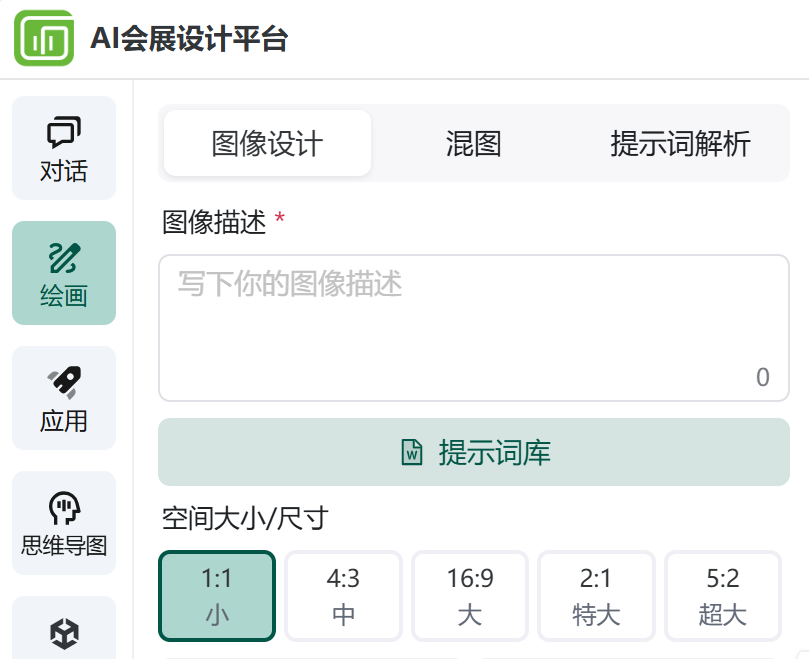809x659 pixels.
Task: Click the green AI会展设计平台 logo icon
Action: (x=44, y=38)
